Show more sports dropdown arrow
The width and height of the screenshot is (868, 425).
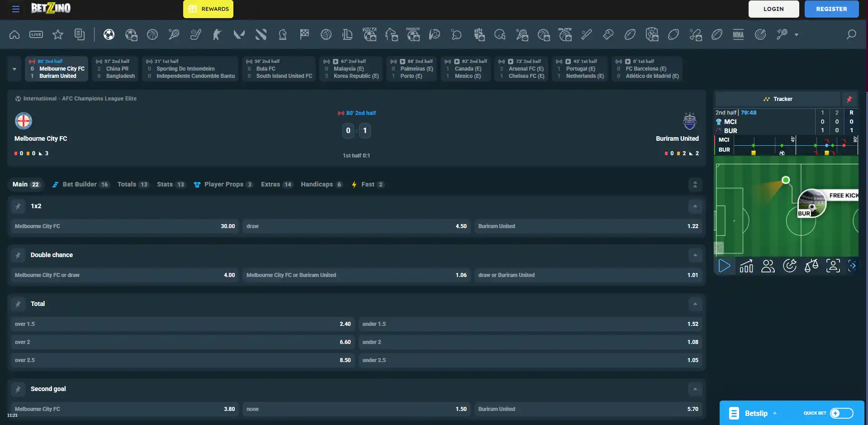797,34
